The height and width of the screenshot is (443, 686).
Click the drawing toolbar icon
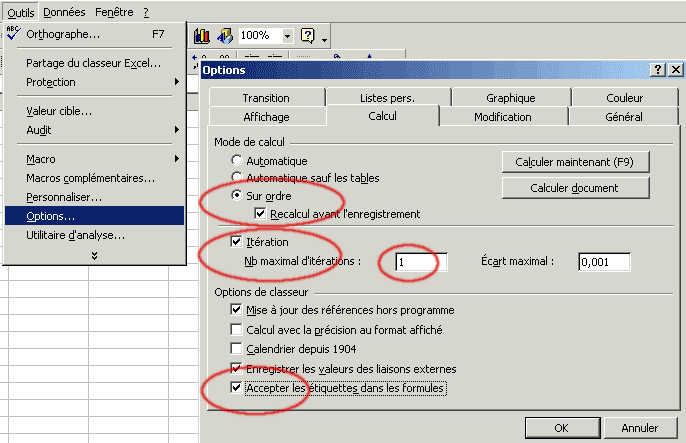225,36
